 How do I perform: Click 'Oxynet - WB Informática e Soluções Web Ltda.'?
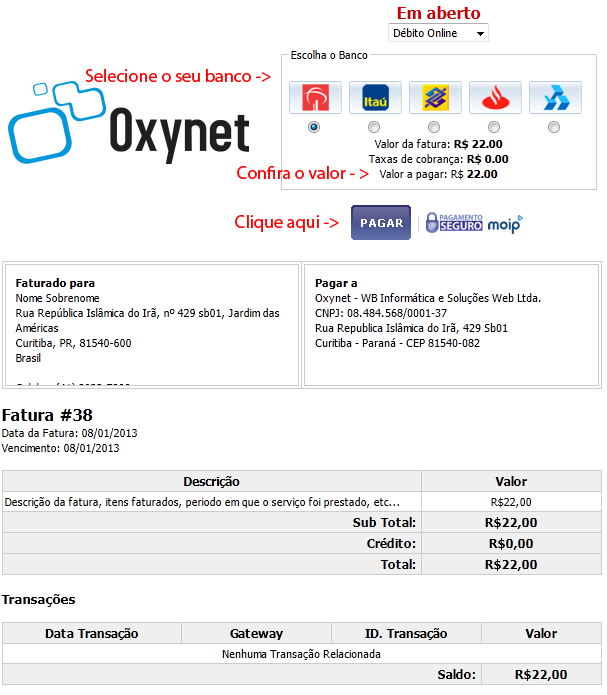428,298
